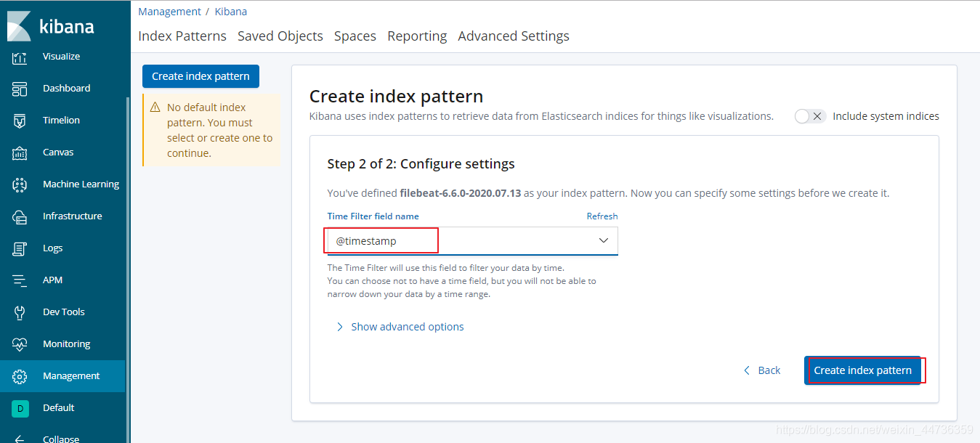Screen dimensions: 980x443
Task: Select the Default space label
Action: 59,408
